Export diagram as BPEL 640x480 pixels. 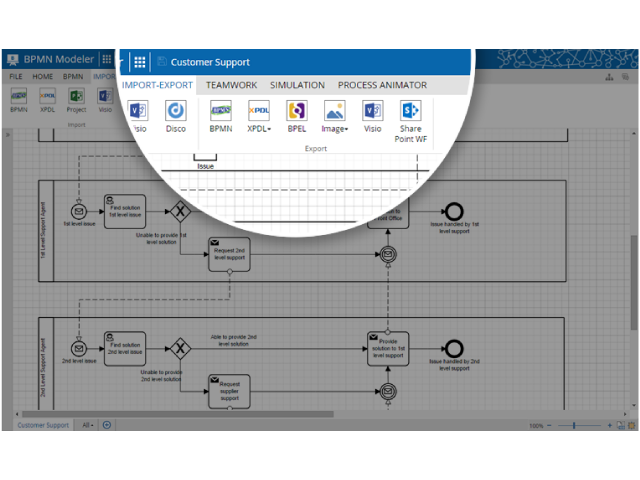pyautogui.click(x=297, y=116)
